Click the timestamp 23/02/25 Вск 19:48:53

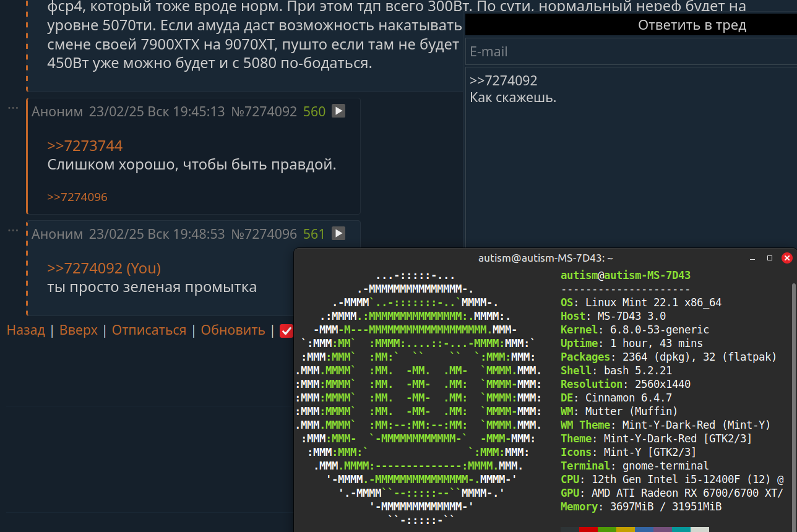[157, 234]
